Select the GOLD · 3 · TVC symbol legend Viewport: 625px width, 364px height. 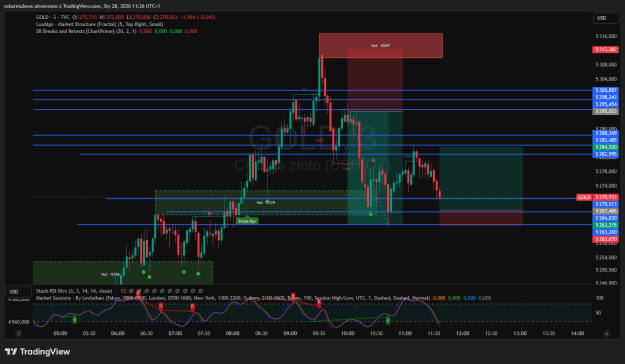[53, 17]
